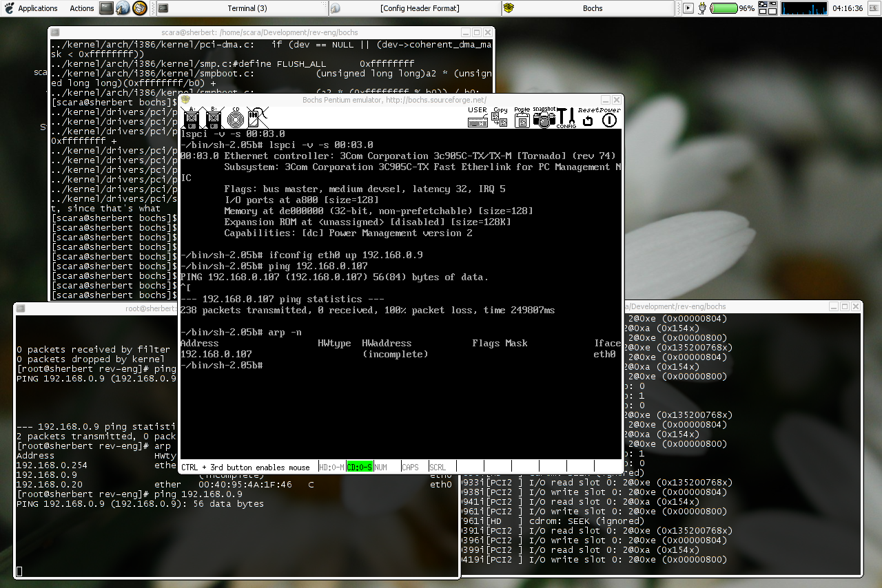Click '(incomplete)' in the Bochs arp output

(395, 354)
